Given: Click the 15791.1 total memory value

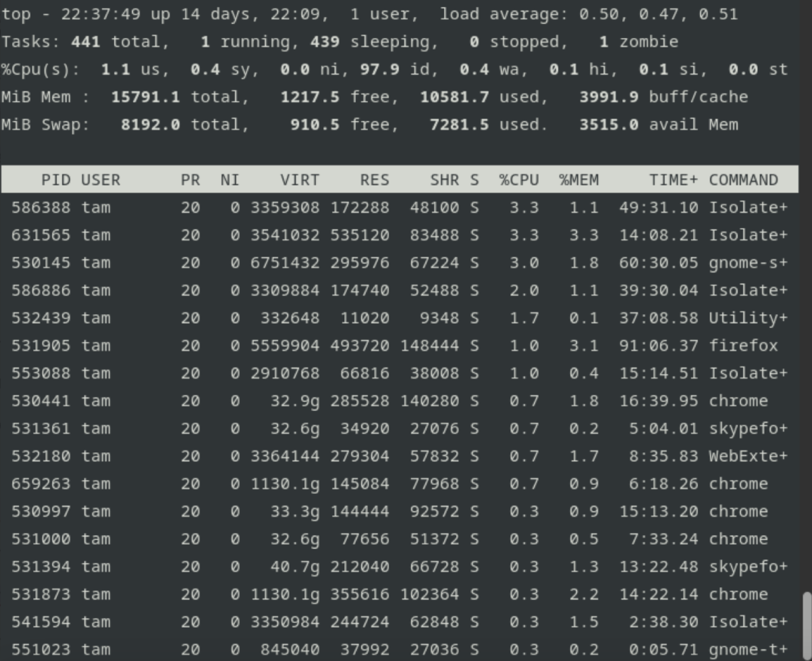Looking at the screenshot, I should point(145,98).
